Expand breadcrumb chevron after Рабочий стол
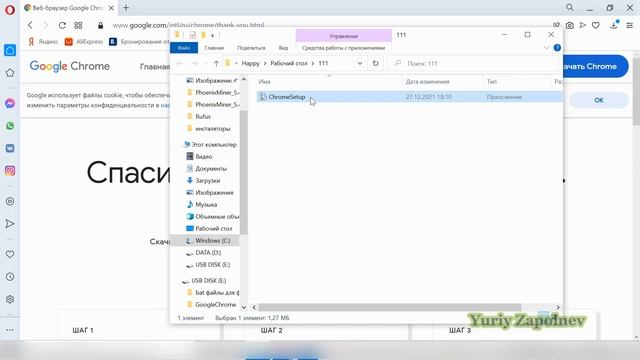This screenshot has width=640, height=360. (313, 63)
